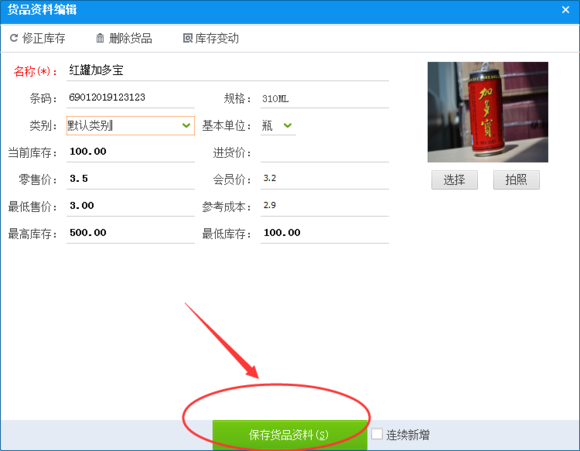Expand the 类别 dropdown arrow
The height and width of the screenshot is (451, 580).
[186, 125]
